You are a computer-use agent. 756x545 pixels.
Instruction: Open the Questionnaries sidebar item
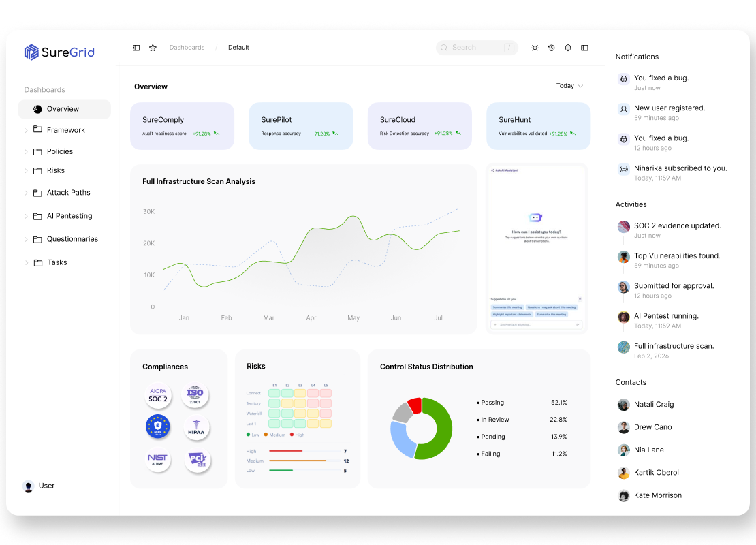(x=72, y=239)
